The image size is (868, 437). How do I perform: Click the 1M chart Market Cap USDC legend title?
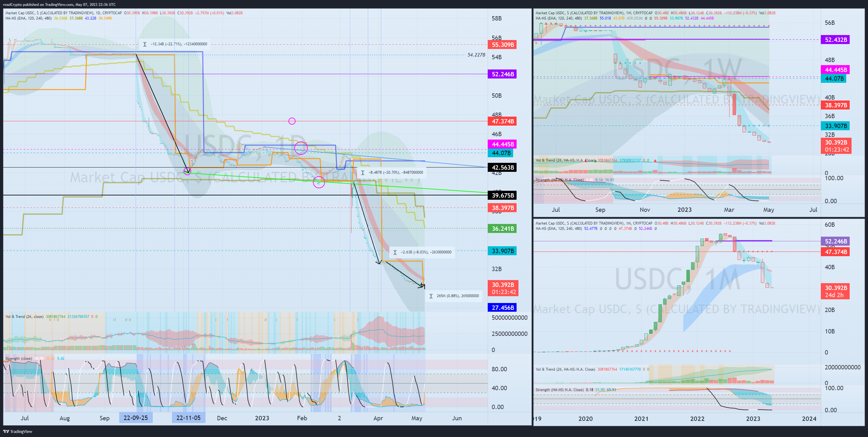tap(594, 223)
